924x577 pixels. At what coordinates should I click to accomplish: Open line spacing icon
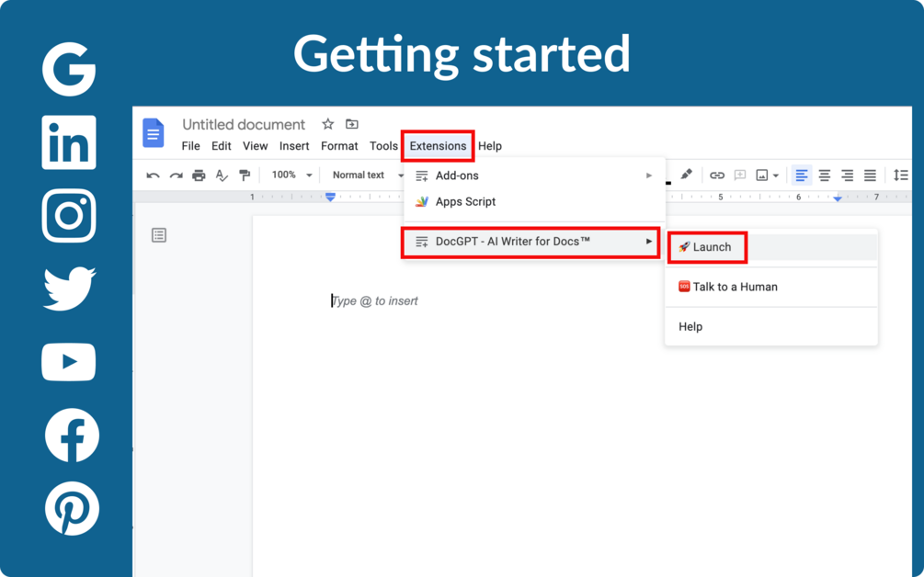point(900,175)
